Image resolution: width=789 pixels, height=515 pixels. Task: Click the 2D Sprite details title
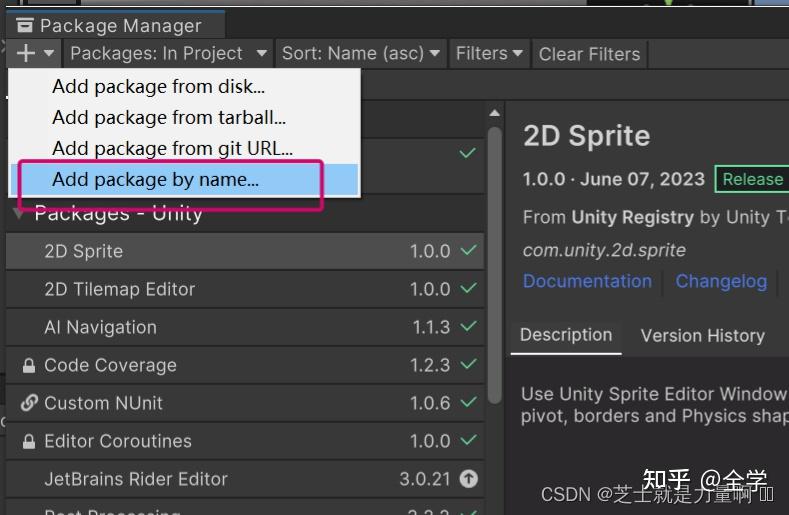[x=587, y=136]
